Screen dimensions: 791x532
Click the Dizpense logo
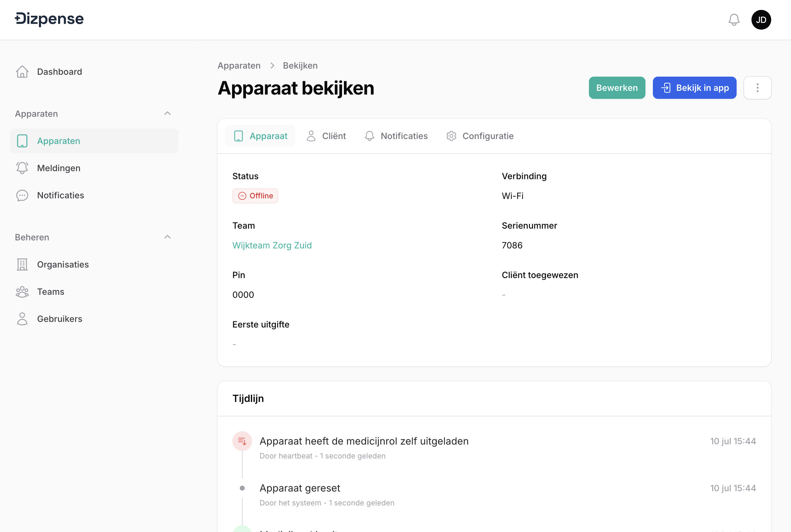[49, 19]
